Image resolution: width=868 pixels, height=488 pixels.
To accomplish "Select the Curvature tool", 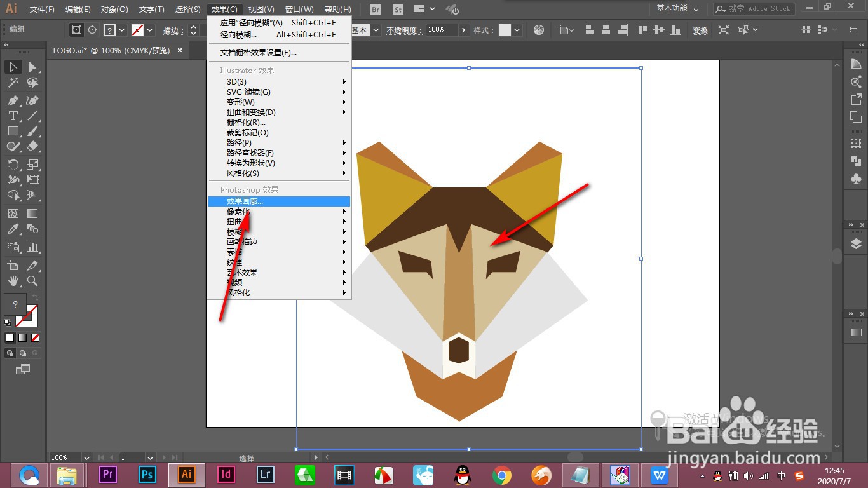I will tap(33, 100).
